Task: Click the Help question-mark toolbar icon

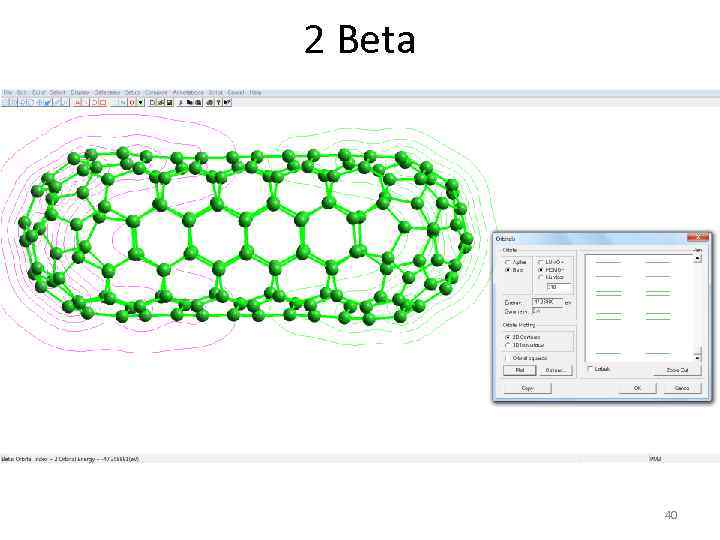Action: pyautogui.click(x=218, y=102)
